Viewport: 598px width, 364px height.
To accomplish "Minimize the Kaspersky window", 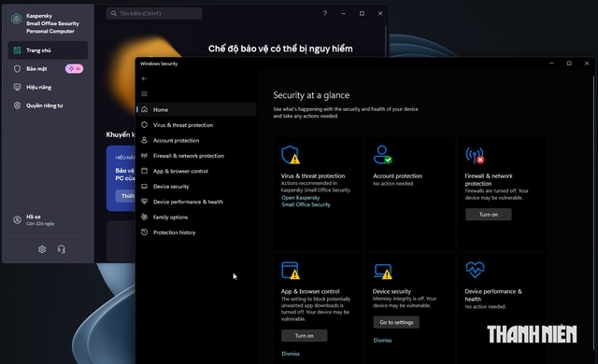I will pyautogui.click(x=343, y=13).
